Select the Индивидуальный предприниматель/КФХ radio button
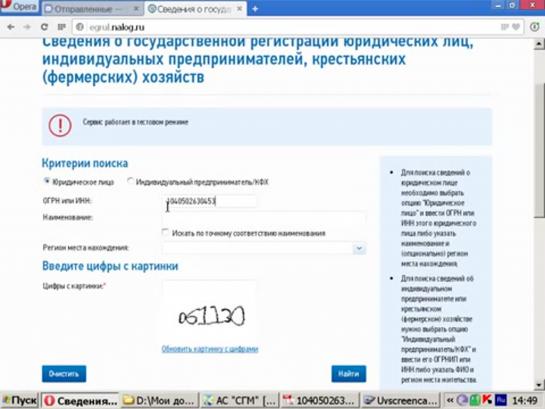545x409 pixels. pyautogui.click(x=130, y=181)
